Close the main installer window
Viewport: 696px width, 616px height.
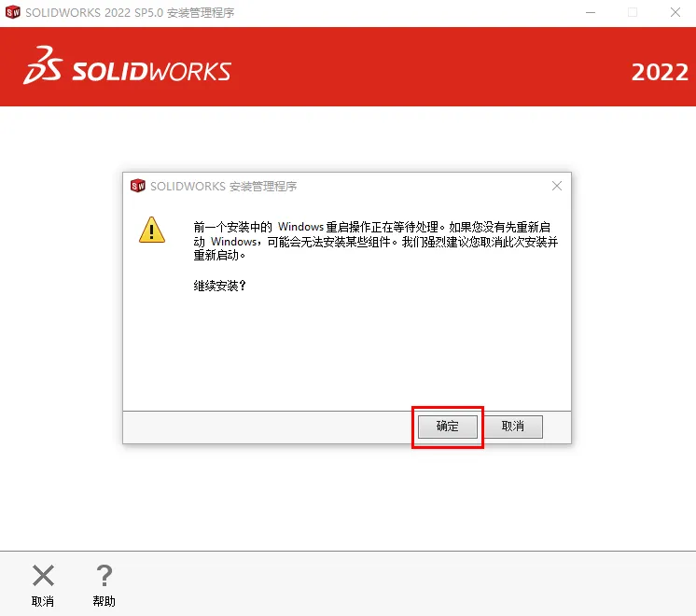(675, 12)
